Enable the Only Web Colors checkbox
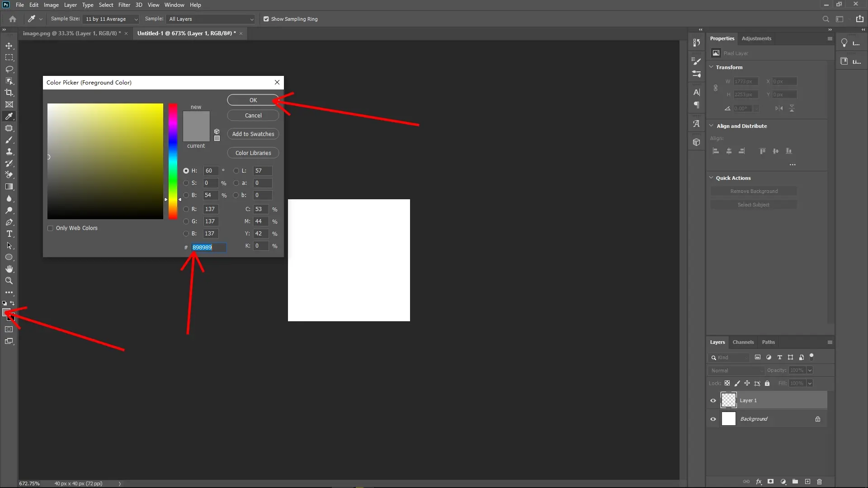The width and height of the screenshot is (868, 488). tap(51, 228)
